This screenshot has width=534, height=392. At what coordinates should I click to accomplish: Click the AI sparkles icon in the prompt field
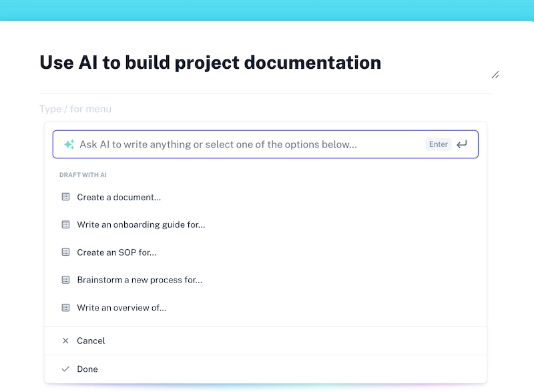(68, 144)
